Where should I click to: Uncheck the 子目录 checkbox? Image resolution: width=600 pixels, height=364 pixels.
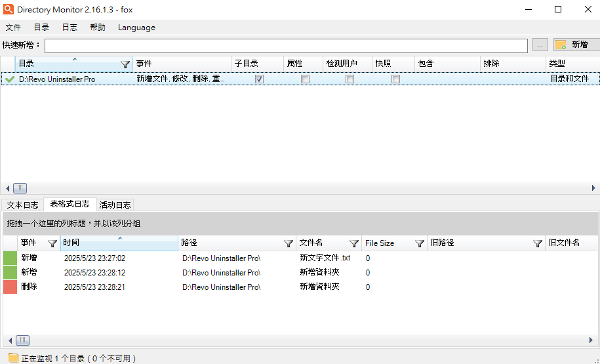tap(260, 79)
